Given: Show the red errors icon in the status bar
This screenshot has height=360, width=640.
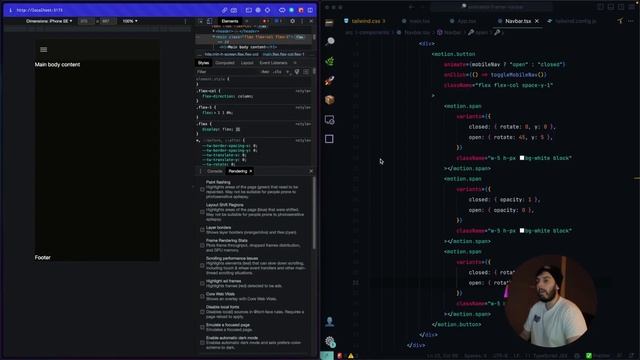Looking at the screenshot, I should point(340,356).
